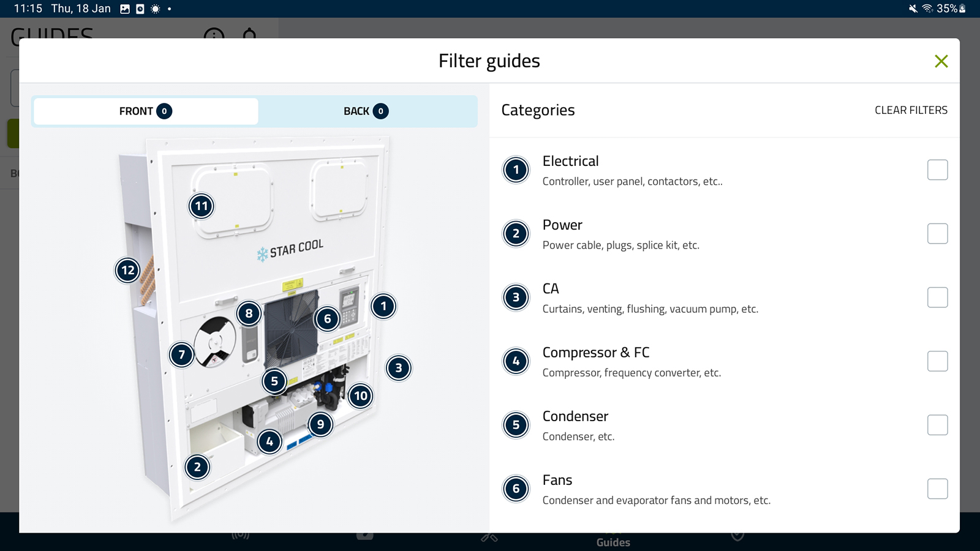Select the Fans category number badge
Viewport: 980px width, 551px height.
tap(516, 489)
